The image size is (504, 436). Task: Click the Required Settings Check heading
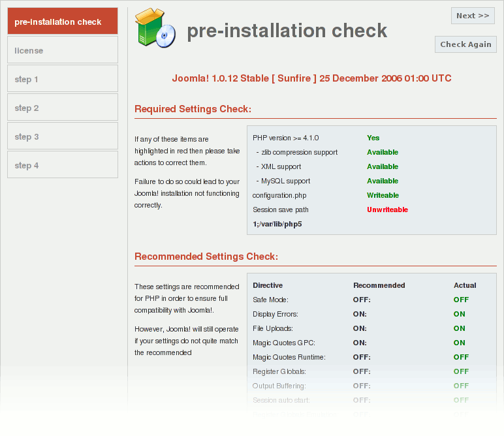click(x=193, y=109)
